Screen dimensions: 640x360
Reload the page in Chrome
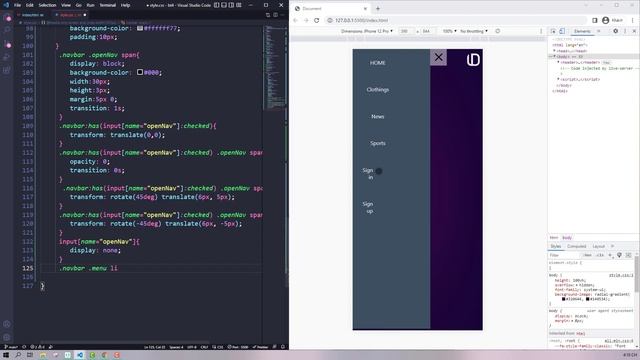point(316,20)
